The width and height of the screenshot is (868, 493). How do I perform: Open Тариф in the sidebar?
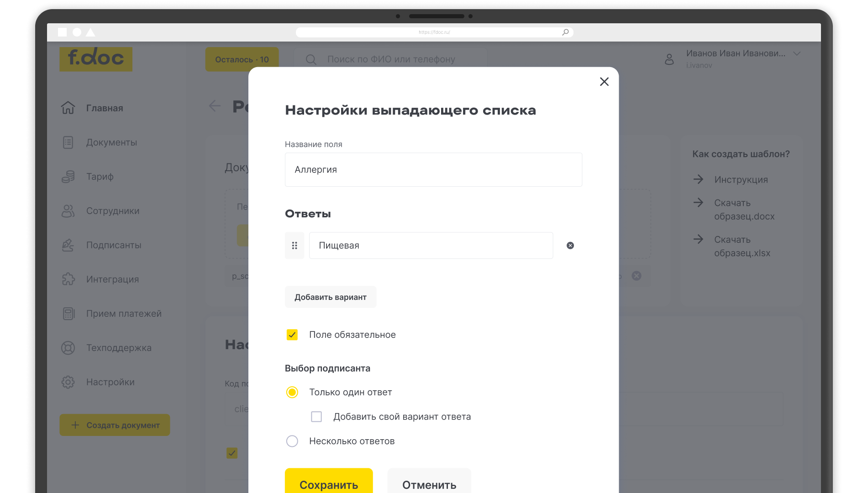pyautogui.click(x=100, y=177)
